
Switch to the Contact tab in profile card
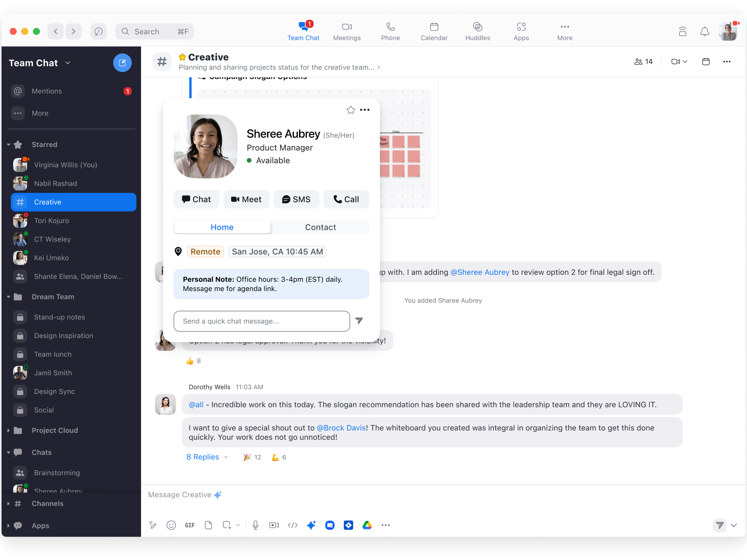pyautogui.click(x=320, y=227)
